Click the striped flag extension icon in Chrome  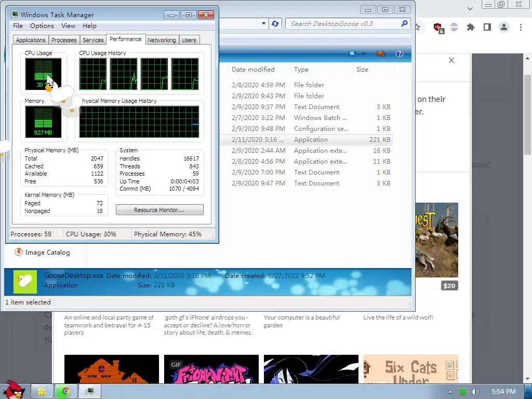(x=454, y=27)
